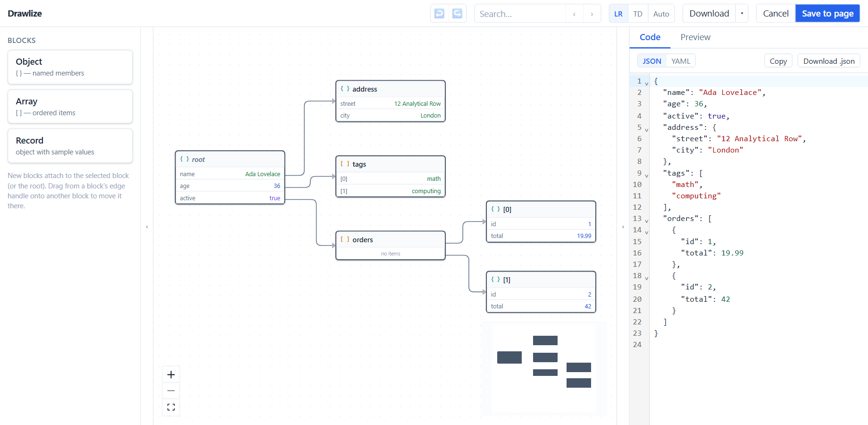Viewport: 868px width, 425px height.
Task: Fold the second order object line 18
Action: coord(647,278)
